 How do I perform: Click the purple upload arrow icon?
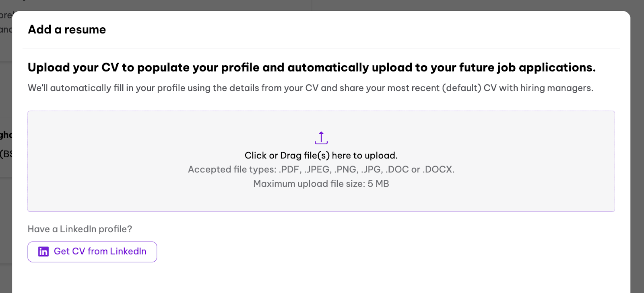tap(321, 138)
